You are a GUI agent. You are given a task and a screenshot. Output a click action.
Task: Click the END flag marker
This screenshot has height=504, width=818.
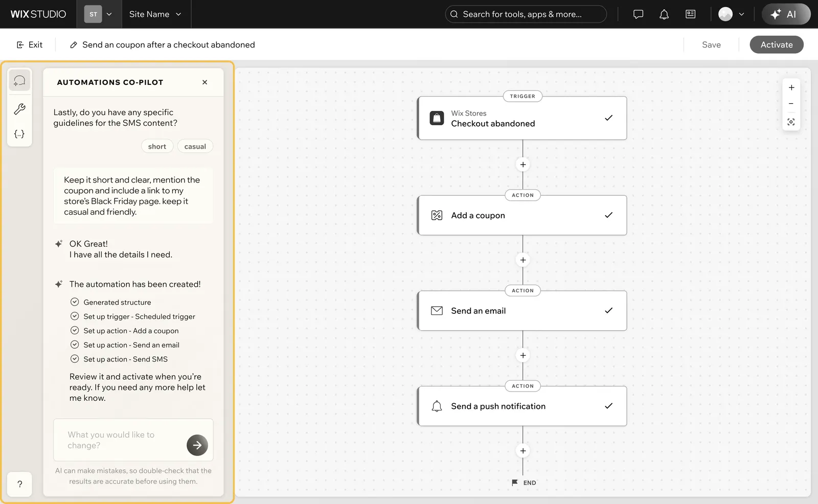tap(524, 483)
